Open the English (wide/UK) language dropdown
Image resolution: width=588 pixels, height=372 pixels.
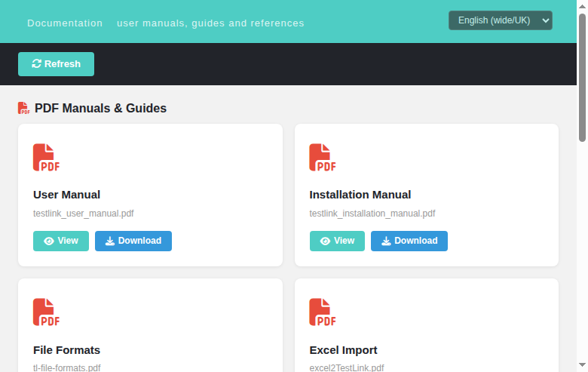pos(501,20)
